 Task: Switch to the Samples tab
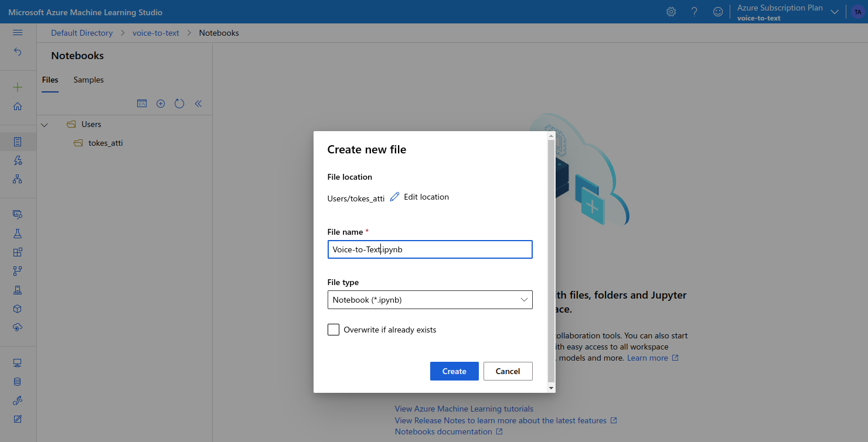(88, 80)
